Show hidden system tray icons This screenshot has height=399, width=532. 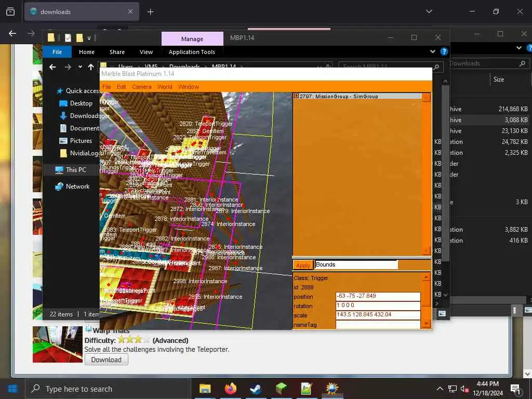point(440,389)
